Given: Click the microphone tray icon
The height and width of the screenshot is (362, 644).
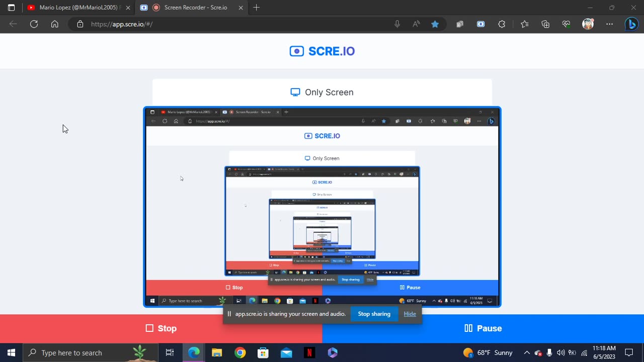Looking at the screenshot, I should 549,352.
